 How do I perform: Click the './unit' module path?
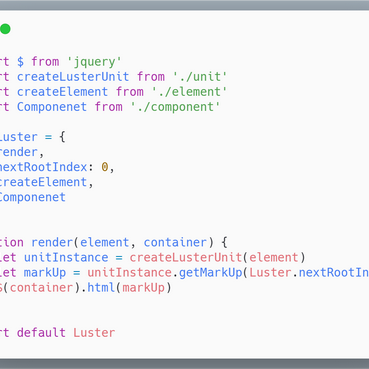[x=200, y=77]
